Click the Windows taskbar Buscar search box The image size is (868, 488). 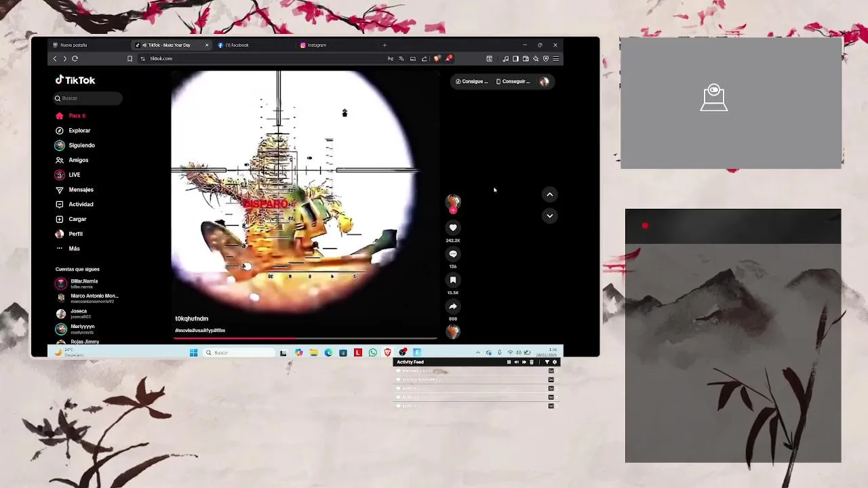point(238,352)
